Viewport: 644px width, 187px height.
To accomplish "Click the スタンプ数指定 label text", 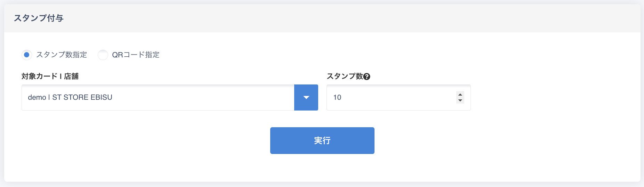I will click(62, 55).
